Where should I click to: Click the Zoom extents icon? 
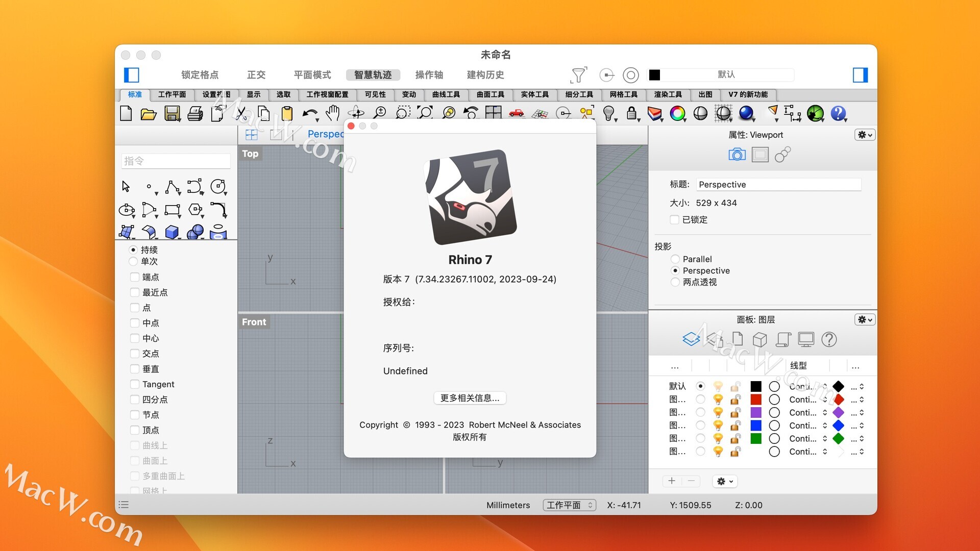(x=425, y=113)
